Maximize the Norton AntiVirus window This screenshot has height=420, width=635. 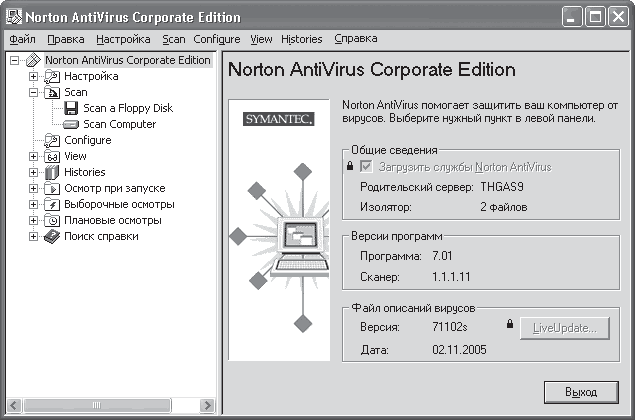coord(595,17)
